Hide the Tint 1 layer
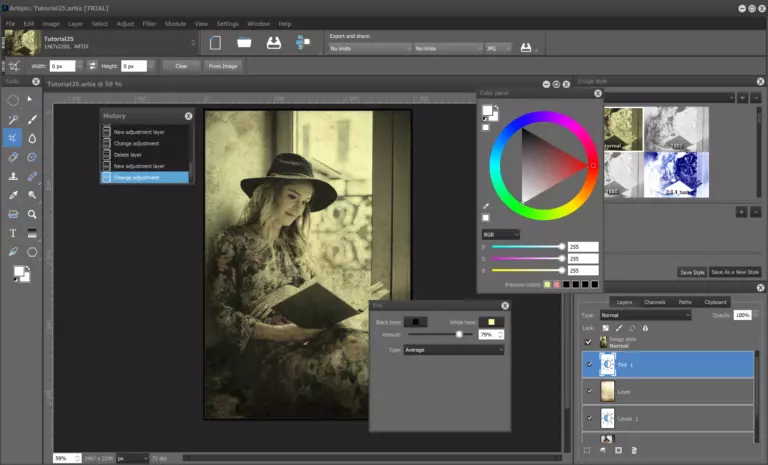768x465 pixels. 588,364
